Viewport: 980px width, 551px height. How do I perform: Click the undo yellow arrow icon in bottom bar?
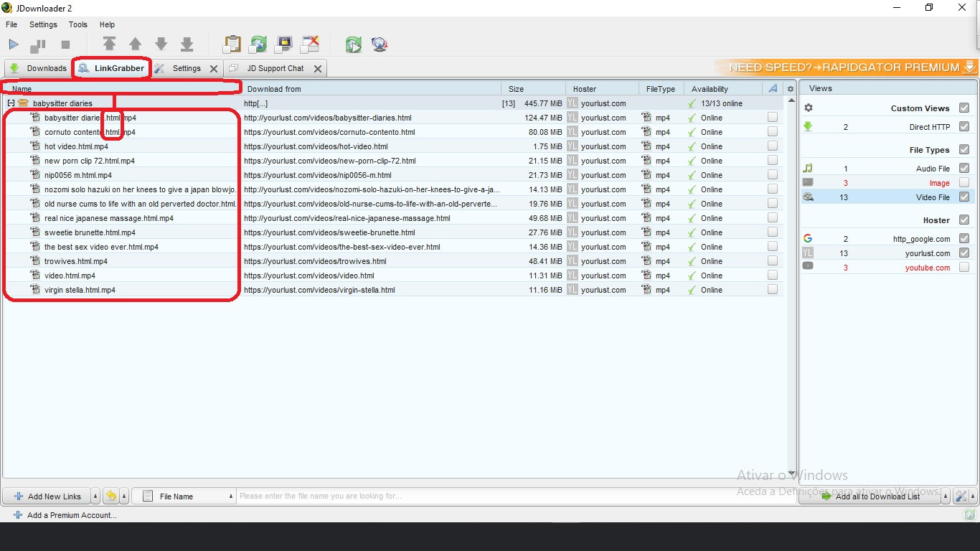tap(111, 496)
